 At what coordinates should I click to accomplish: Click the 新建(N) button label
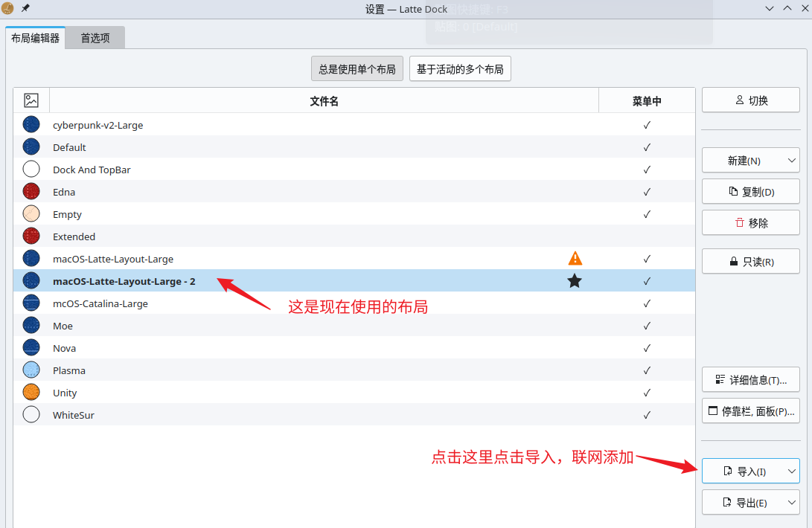[x=744, y=161]
